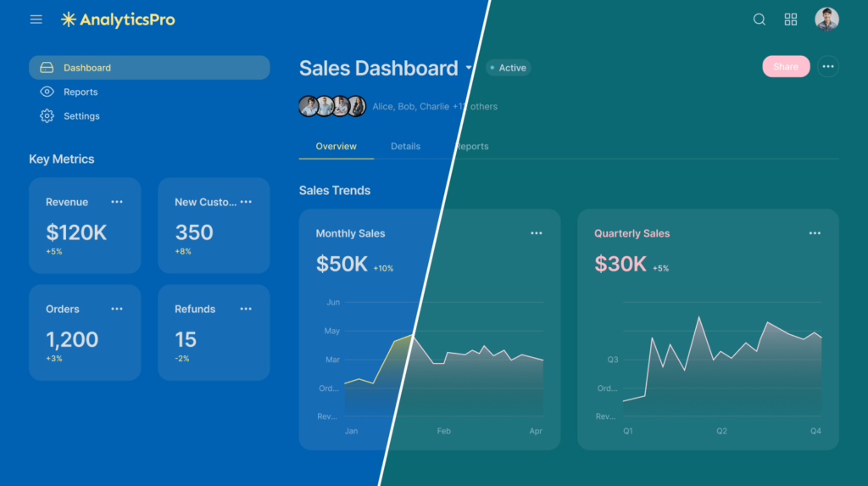Open Quarterly Sales chart options menu
868x486 pixels.
815,233
